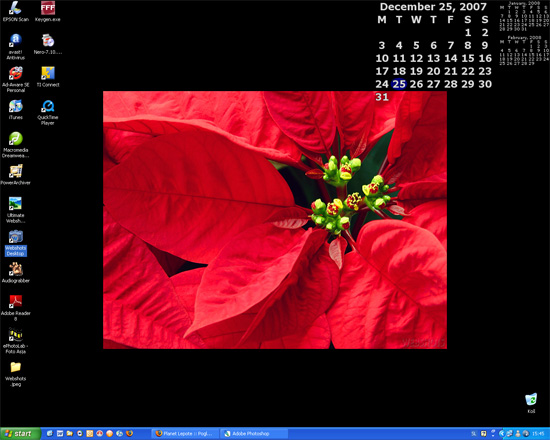Screen dimensions: 550x440
Task: Select the PowerArchiver desktop icon
Action: (x=15, y=175)
